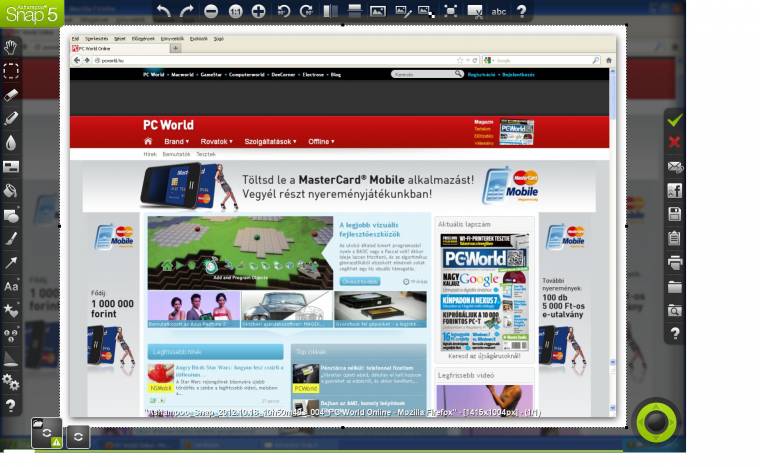Click the Redo arrow in the top toolbar

point(187,11)
